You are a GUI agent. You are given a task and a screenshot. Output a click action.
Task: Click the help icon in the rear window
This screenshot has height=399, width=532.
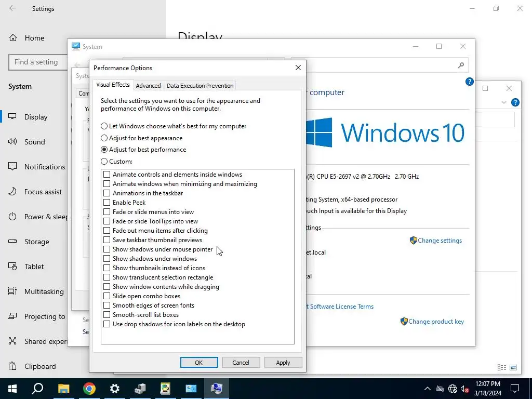515,102
